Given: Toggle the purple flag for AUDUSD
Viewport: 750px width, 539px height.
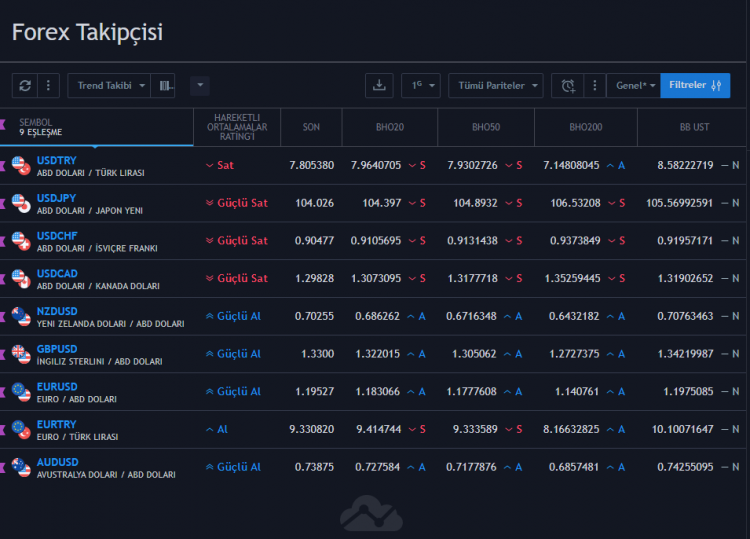Looking at the screenshot, I should click(x=3, y=467).
